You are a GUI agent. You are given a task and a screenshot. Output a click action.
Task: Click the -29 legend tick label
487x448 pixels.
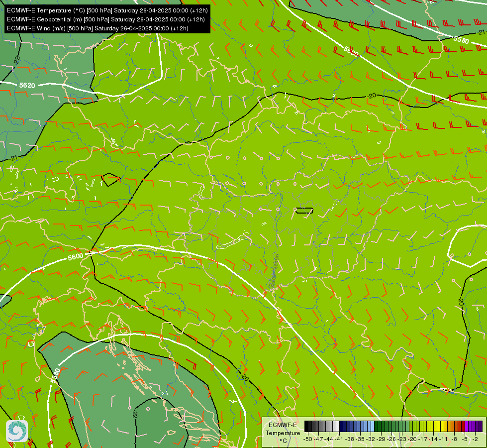(381, 439)
